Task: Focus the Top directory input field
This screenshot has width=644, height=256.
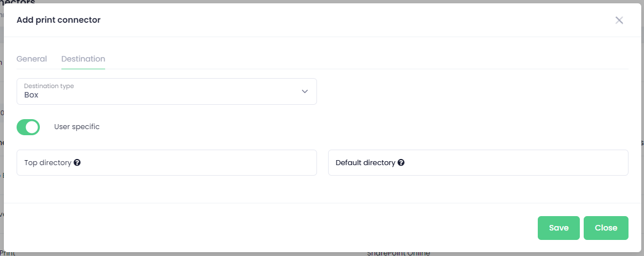Action: coord(167,162)
